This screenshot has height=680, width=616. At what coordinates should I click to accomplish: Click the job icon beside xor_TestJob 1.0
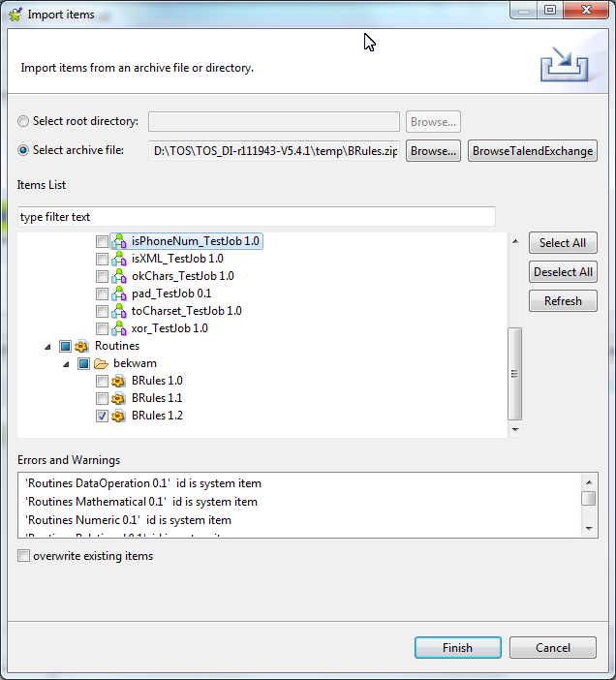119,328
